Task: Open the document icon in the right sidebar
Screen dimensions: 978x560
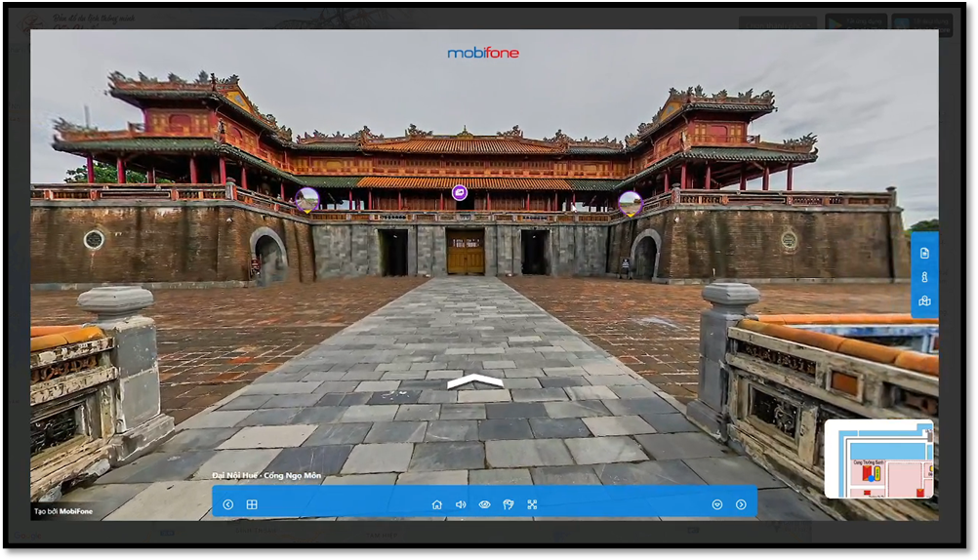Action: 924,254
